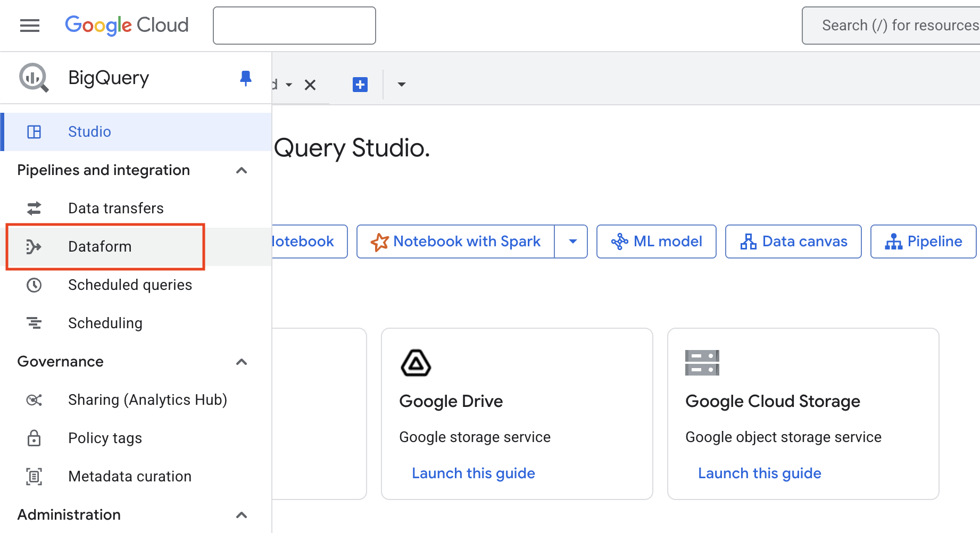
Task: Click the Scheduling lines icon
Action: (34, 323)
